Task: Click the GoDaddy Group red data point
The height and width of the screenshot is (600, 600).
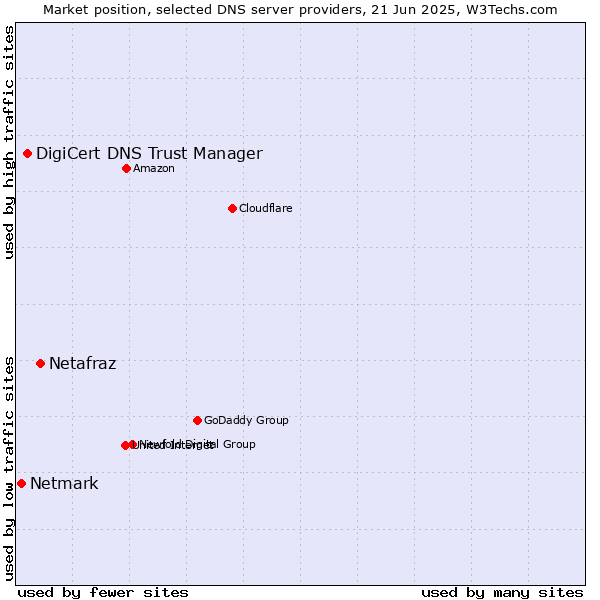Action: pyautogui.click(x=197, y=421)
